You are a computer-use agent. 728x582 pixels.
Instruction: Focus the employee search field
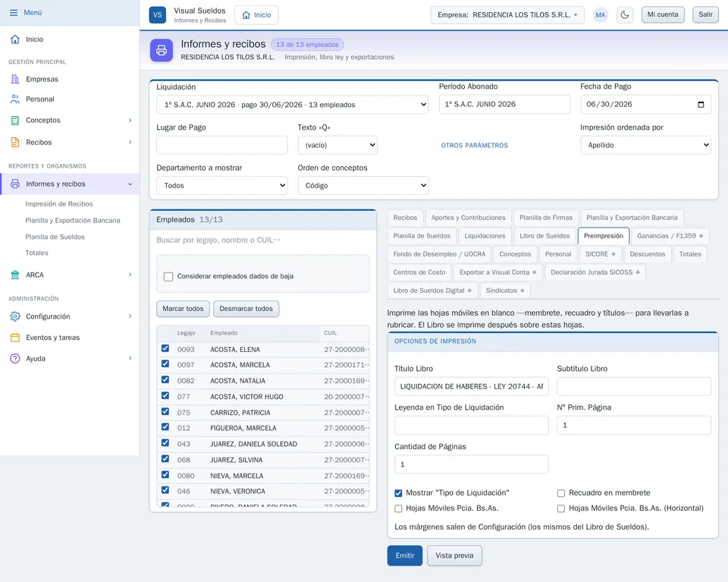tap(263, 240)
